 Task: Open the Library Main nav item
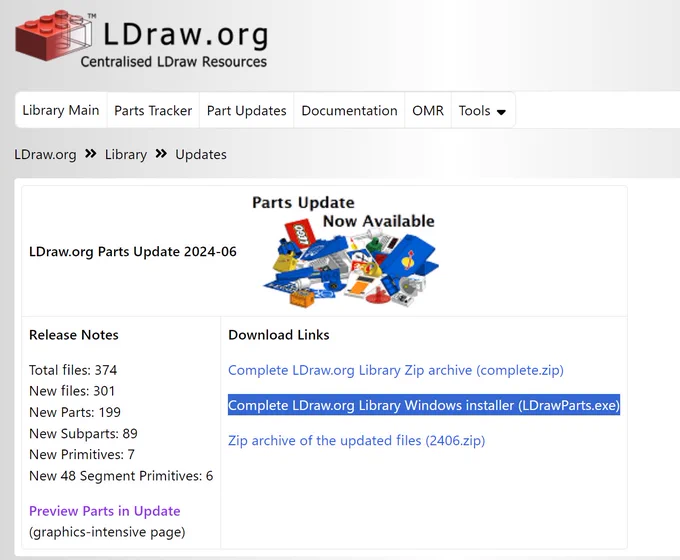coord(61,110)
